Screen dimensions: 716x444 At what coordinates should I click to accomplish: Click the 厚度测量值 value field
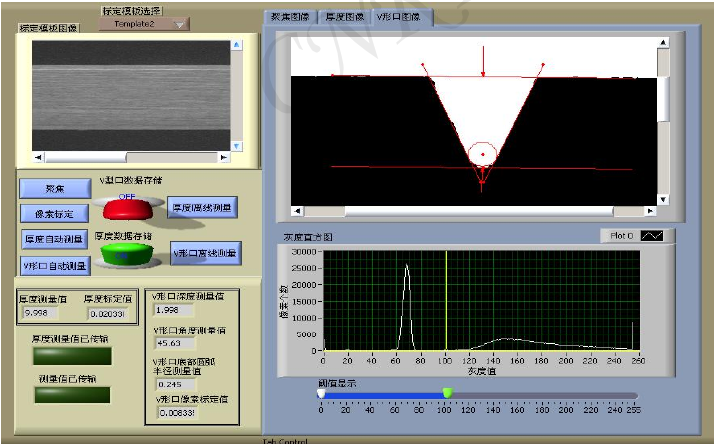[41, 313]
